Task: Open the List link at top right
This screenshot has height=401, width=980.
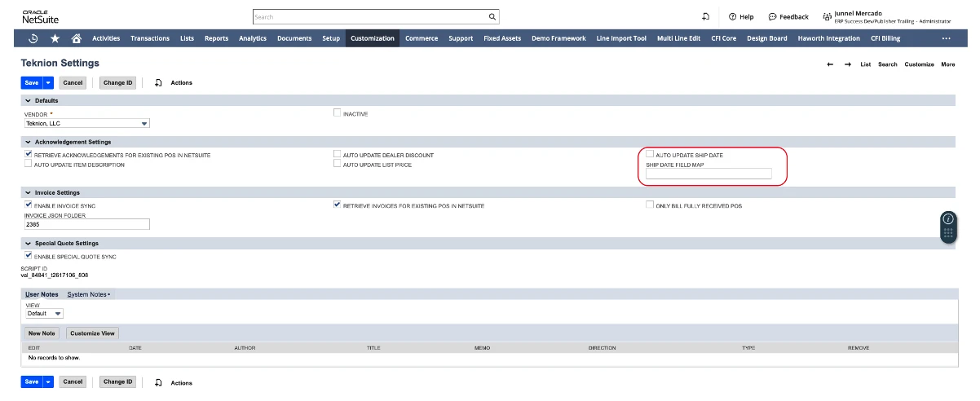Action: point(866,64)
